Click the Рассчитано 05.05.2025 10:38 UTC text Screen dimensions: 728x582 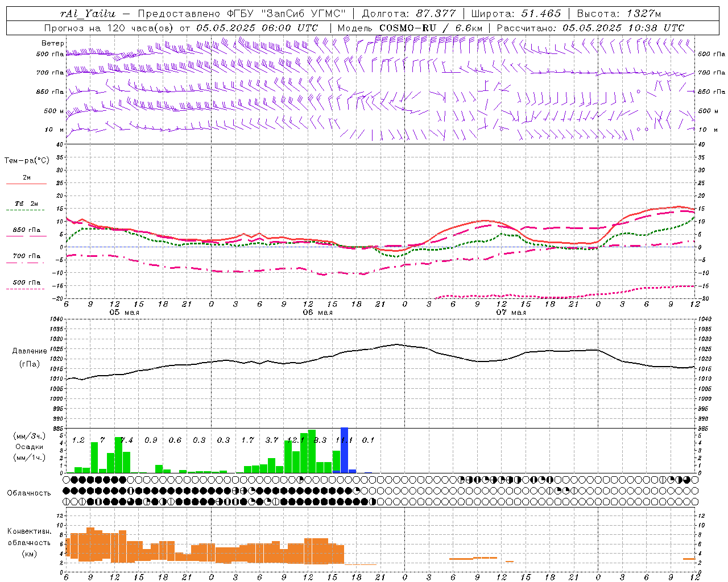(x=590, y=28)
